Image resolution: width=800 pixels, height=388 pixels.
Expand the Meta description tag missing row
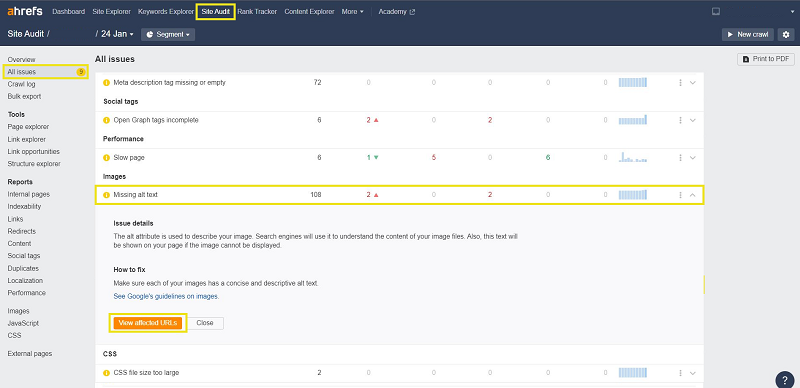coord(693,82)
